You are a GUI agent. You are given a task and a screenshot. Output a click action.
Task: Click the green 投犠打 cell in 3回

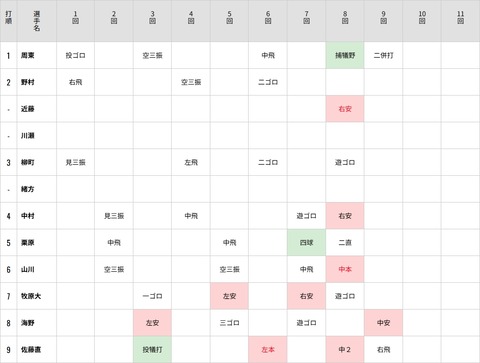click(152, 350)
